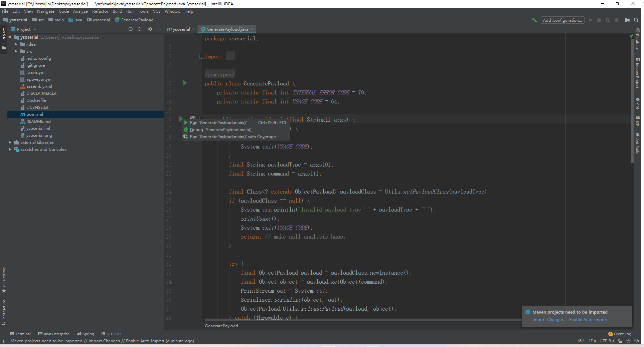Click the green inspection check mark
Image resolution: width=644 pixels, height=347 pixels.
[631, 36]
